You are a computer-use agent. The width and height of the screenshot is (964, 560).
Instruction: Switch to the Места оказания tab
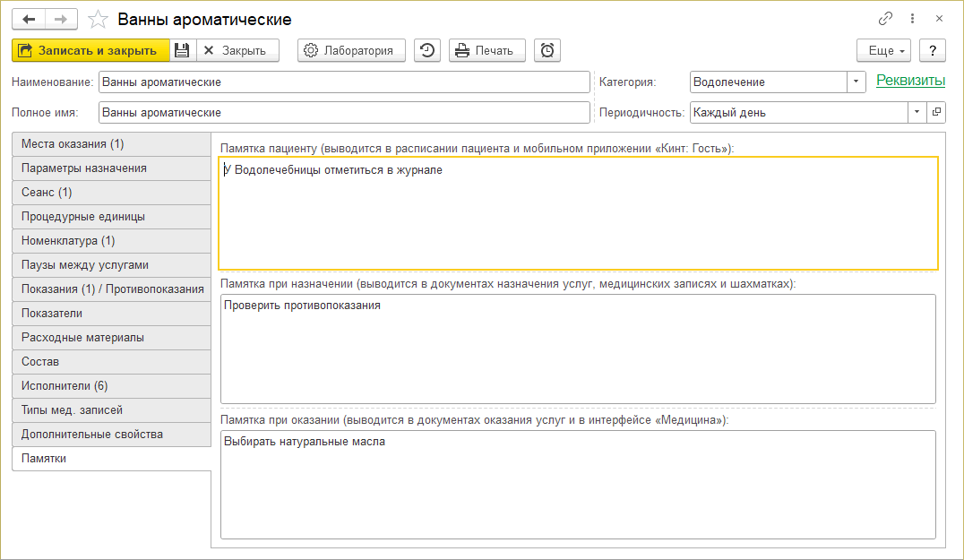pos(111,143)
